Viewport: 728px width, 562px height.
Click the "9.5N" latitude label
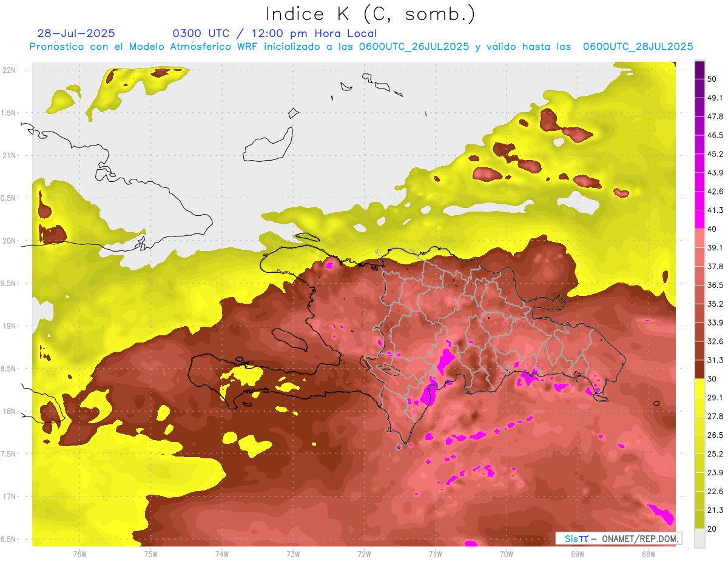pos(8,284)
